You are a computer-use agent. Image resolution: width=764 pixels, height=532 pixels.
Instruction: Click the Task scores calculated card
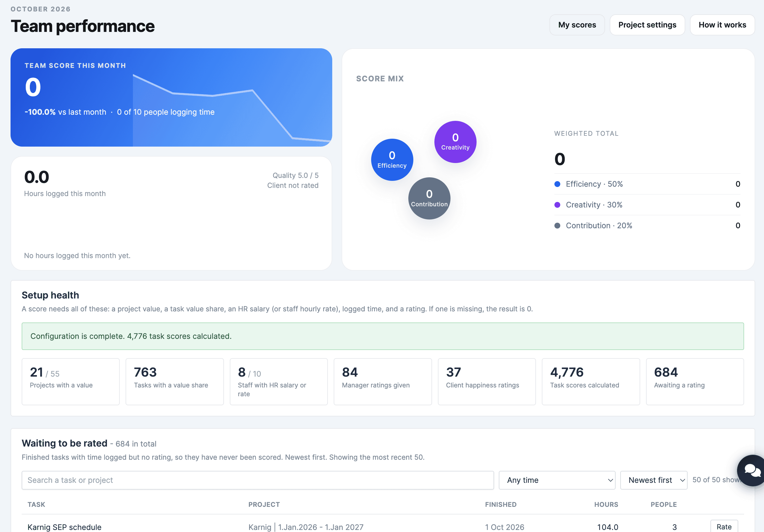tap(591, 382)
